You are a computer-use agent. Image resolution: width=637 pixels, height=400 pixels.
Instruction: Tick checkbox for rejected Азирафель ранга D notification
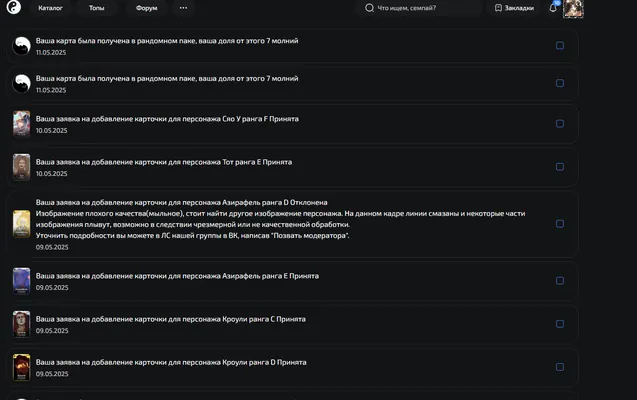tap(560, 224)
